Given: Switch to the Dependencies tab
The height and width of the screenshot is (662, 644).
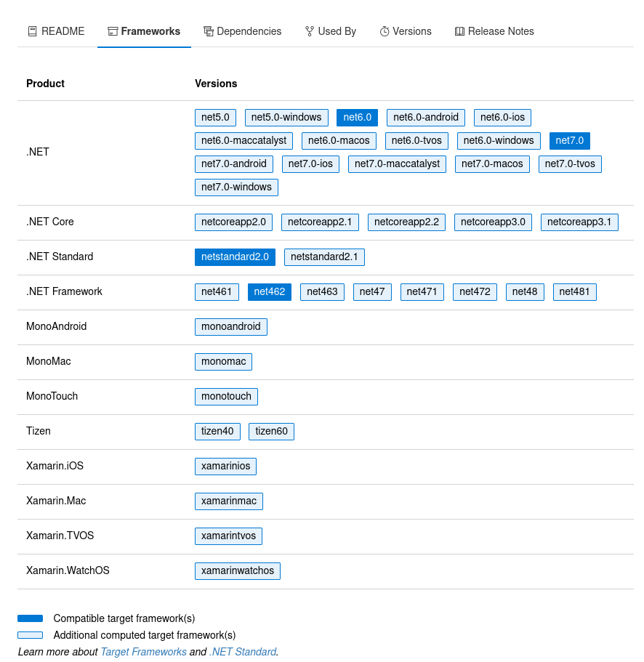Looking at the screenshot, I should click(242, 31).
